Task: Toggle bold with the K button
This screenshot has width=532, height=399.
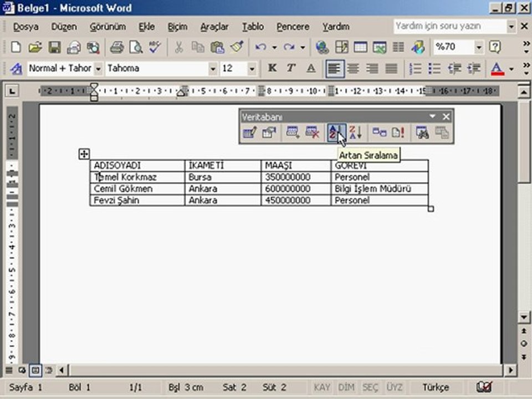Action: 272,69
